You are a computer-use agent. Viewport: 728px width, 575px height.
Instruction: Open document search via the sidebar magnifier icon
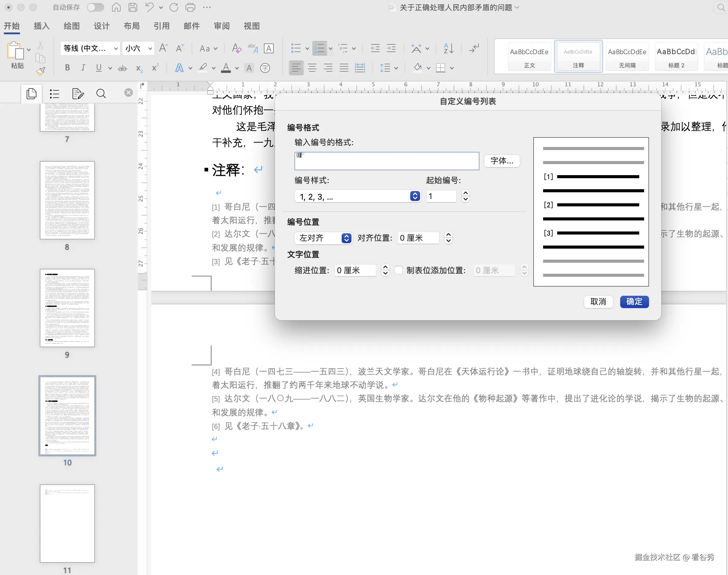(x=101, y=94)
